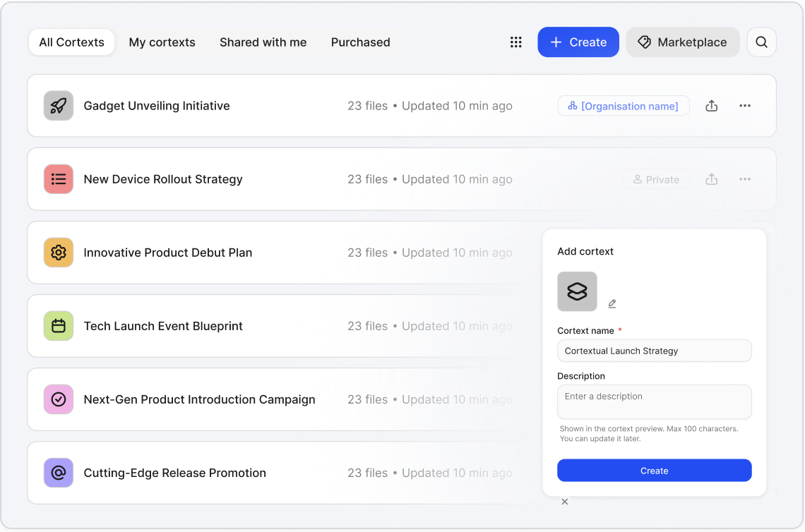Select the Purchased tab
This screenshot has height=532, width=805.
coord(360,42)
